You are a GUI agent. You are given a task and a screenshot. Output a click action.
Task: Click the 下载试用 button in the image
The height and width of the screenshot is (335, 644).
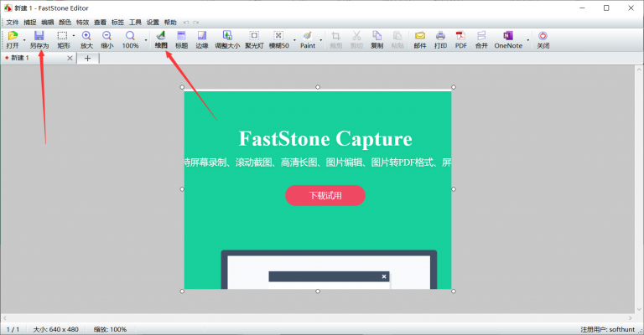tap(325, 196)
